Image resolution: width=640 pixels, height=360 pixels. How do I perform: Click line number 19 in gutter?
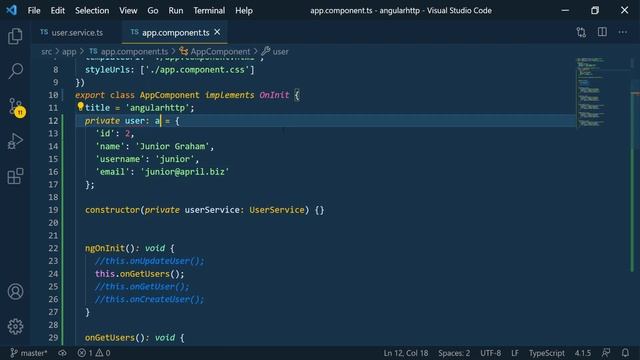pos(53,210)
